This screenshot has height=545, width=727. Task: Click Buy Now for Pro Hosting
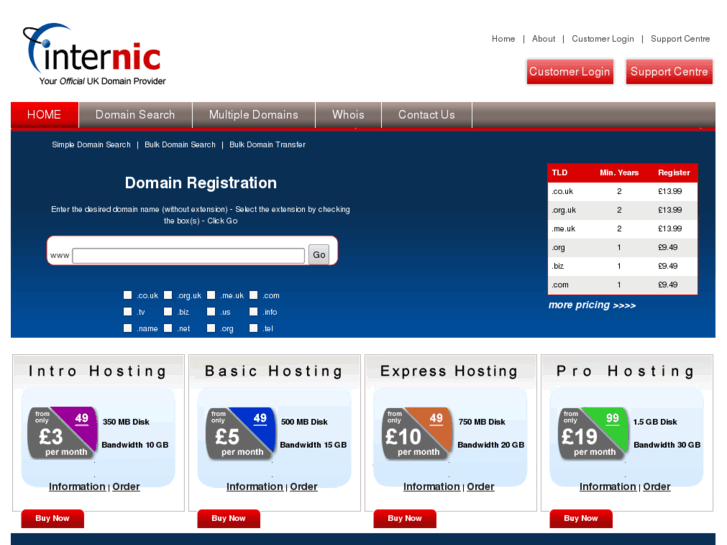581,519
